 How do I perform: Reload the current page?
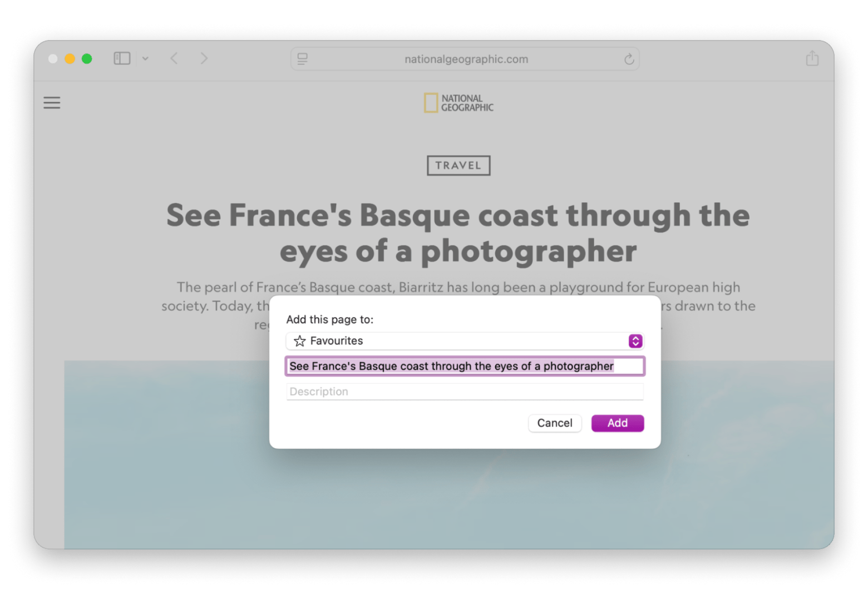tap(629, 59)
